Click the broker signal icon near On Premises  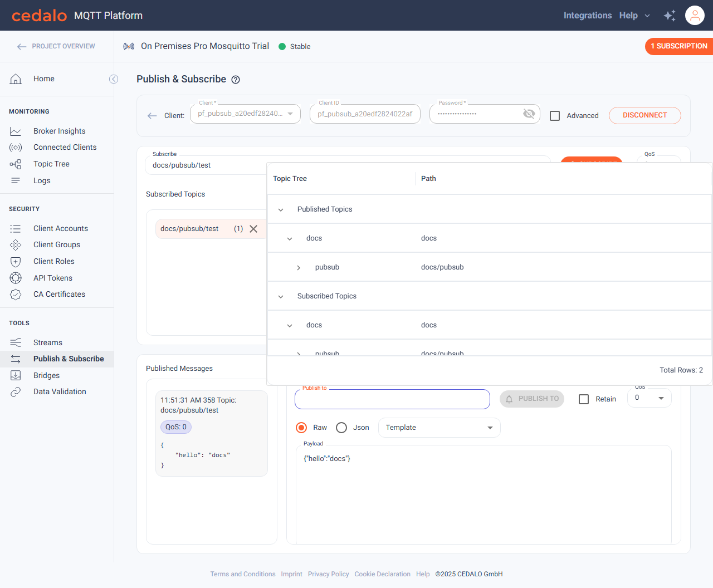129,46
